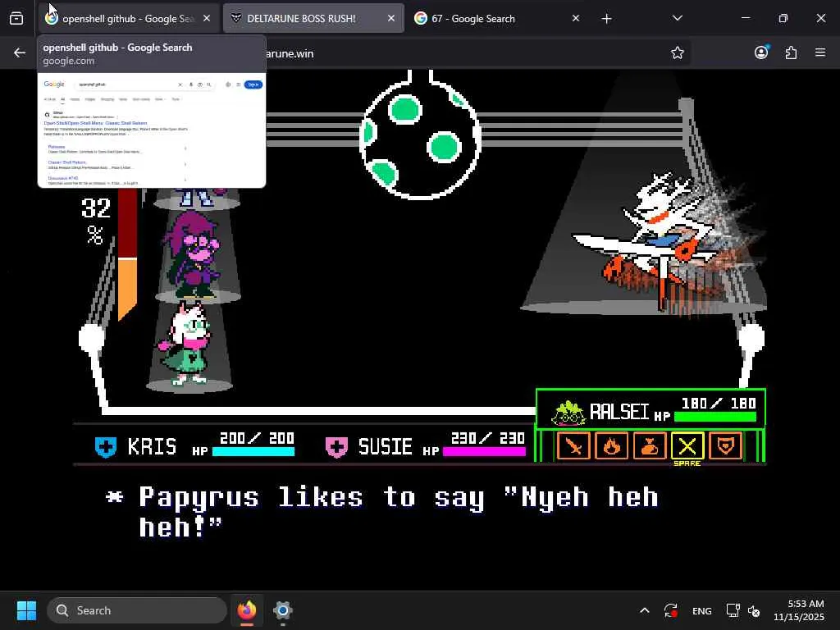This screenshot has height=630, width=840.
Task: Choose the highlighted Spare X command
Action: click(687, 445)
